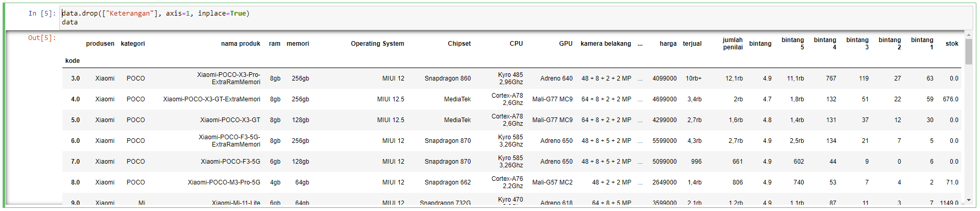Click the 'Adreno 640' GPU cell
The image size is (980, 211).
click(556, 78)
